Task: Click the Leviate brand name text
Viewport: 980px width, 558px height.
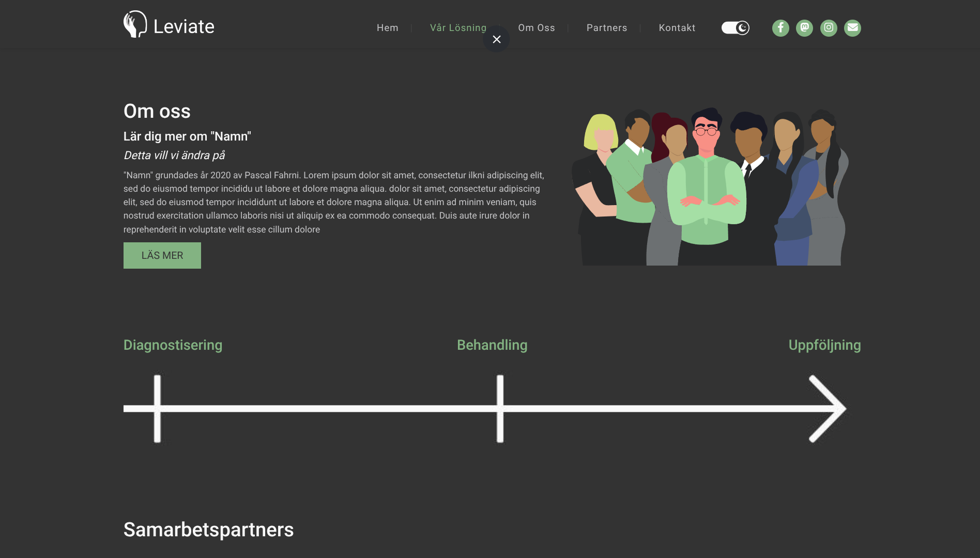Action: pos(184,26)
